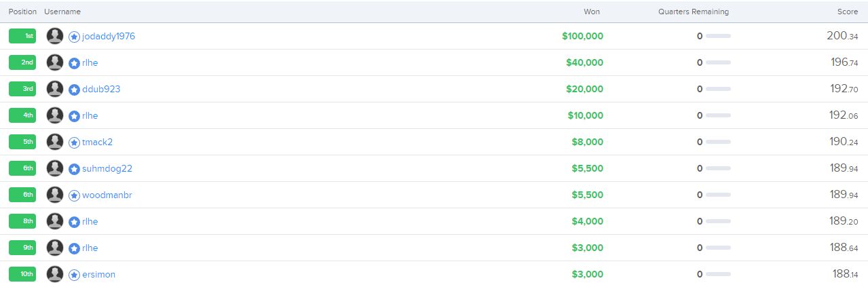Image resolution: width=868 pixels, height=287 pixels.
Task: Click the avatar of 2nd place rlhe
Action: pyautogui.click(x=55, y=62)
